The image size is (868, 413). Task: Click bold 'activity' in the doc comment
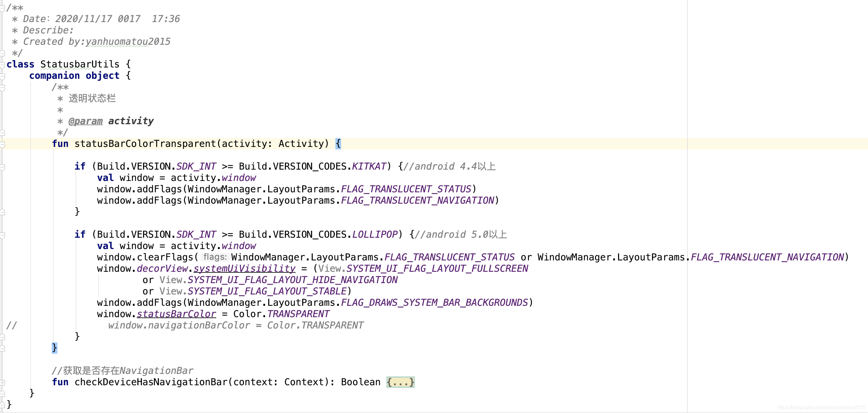(x=131, y=121)
